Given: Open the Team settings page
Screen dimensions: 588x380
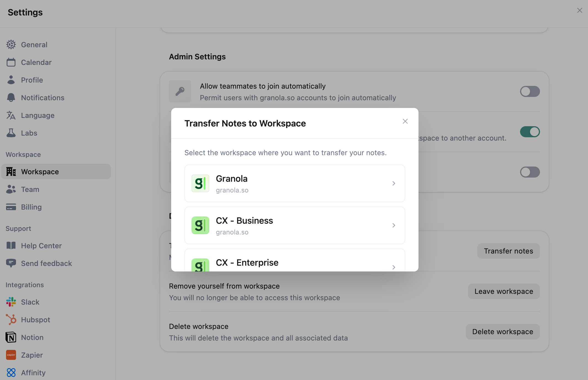Looking at the screenshot, I should click(x=30, y=189).
